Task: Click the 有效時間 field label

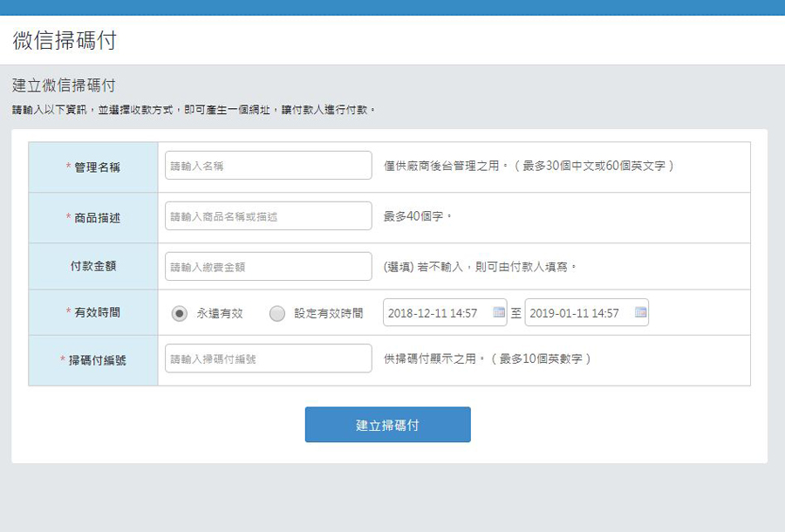Action: (97, 312)
